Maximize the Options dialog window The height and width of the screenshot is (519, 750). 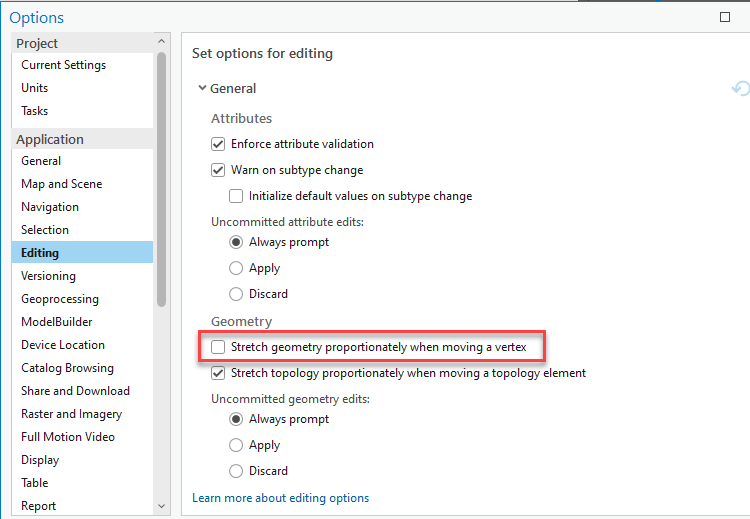(x=725, y=17)
